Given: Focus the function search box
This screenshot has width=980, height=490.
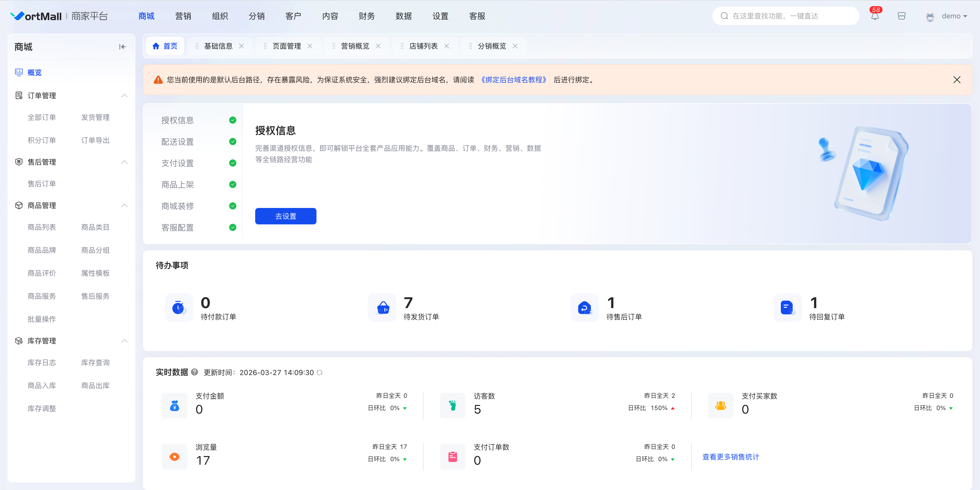Looking at the screenshot, I should tap(786, 16).
